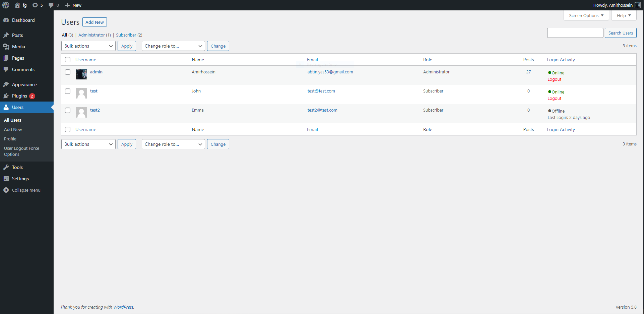This screenshot has width=644, height=314.
Task: Open the Administrator users view
Action: [x=91, y=35]
